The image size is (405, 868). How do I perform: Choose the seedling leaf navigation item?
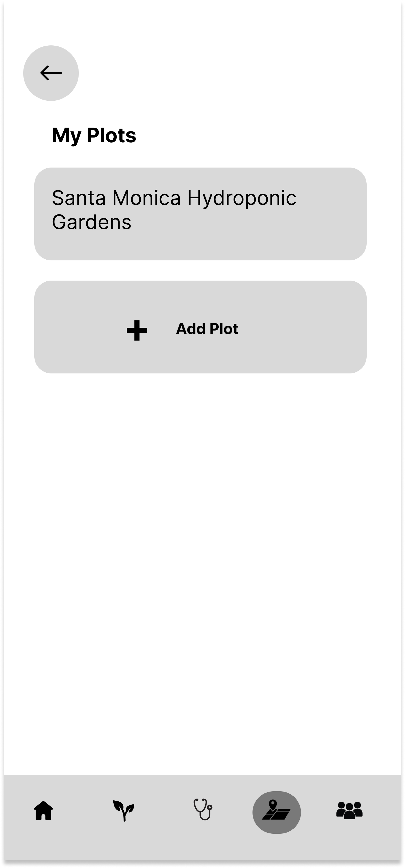click(124, 810)
